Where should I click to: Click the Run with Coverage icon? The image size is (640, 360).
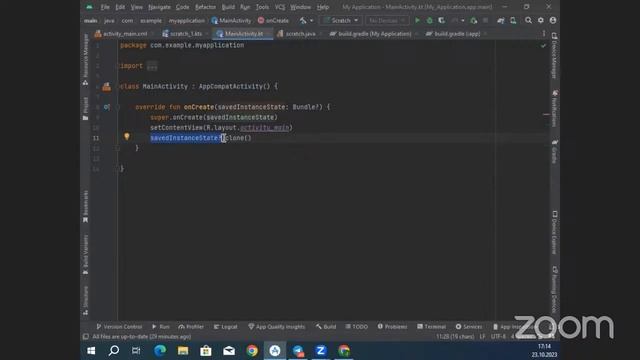(441, 20)
